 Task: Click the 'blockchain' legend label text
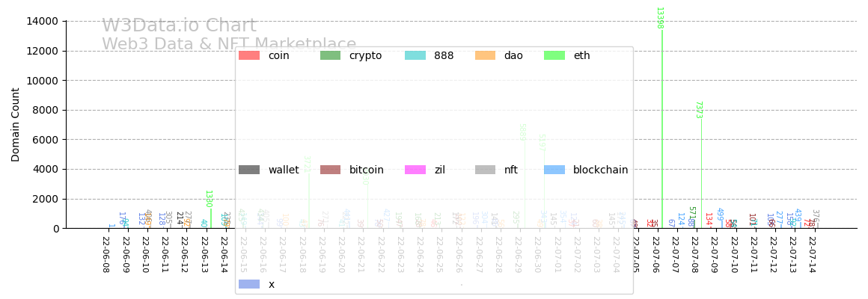600,170
